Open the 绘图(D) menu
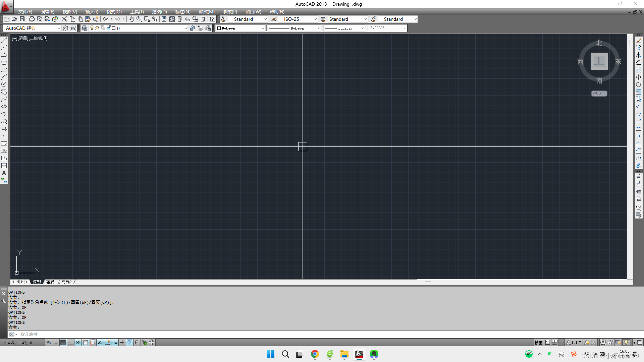The image size is (644, 362). click(159, 12)
